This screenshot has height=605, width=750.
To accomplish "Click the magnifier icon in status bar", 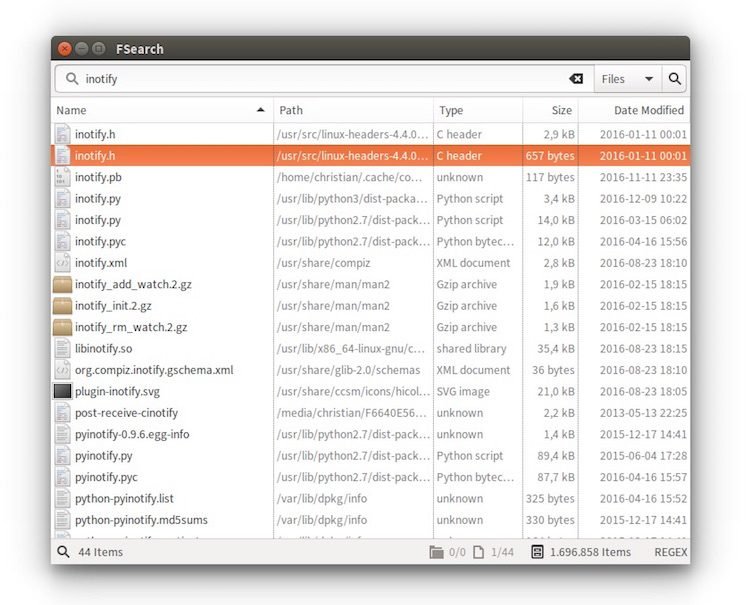I will [63, 552].
